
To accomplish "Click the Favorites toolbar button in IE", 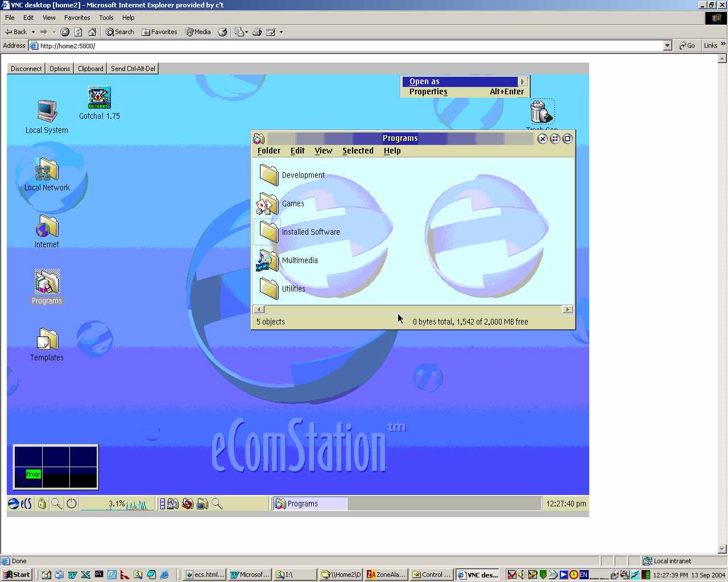I will (159, 32).
